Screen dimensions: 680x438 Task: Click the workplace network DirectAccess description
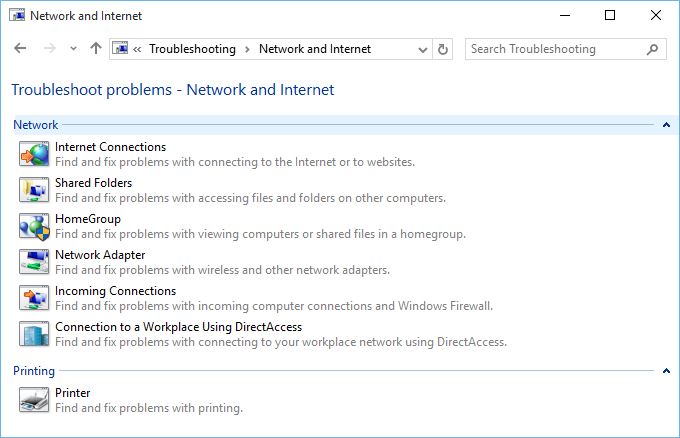pos(281,342)
